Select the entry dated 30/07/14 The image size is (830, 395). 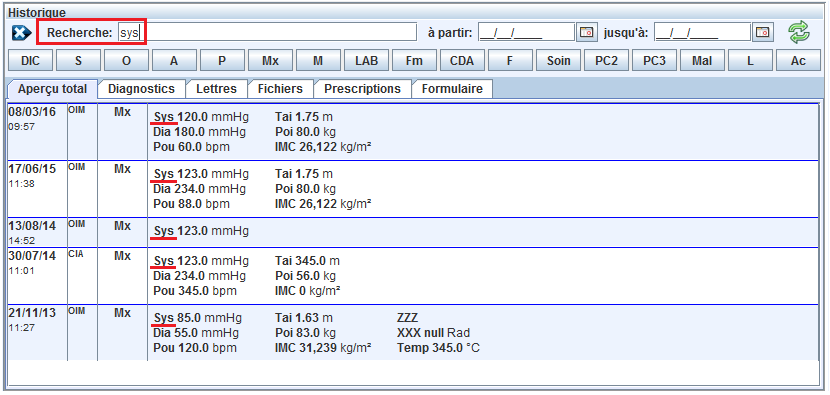[413, 275]
